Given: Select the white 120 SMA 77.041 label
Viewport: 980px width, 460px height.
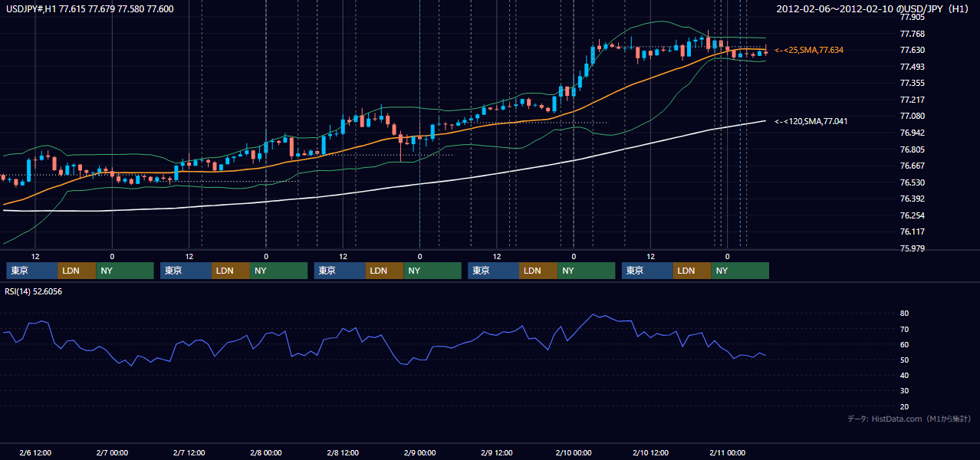Looking at the screenshot, I should coord(811,121).
